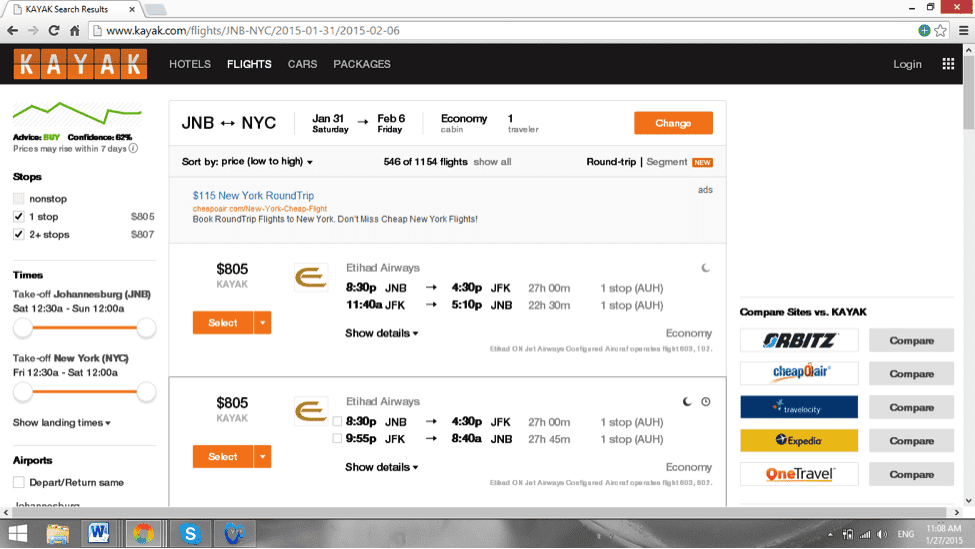Open the Chrome menu hamburger icon
This screenshot has width=975, height=549.
[x=961, y=30]
